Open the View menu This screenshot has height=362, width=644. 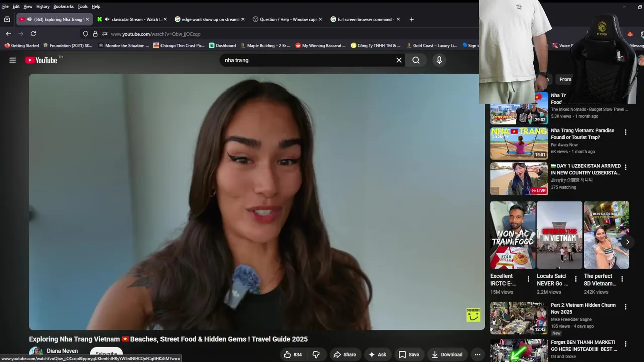click(x=28, y=6)
